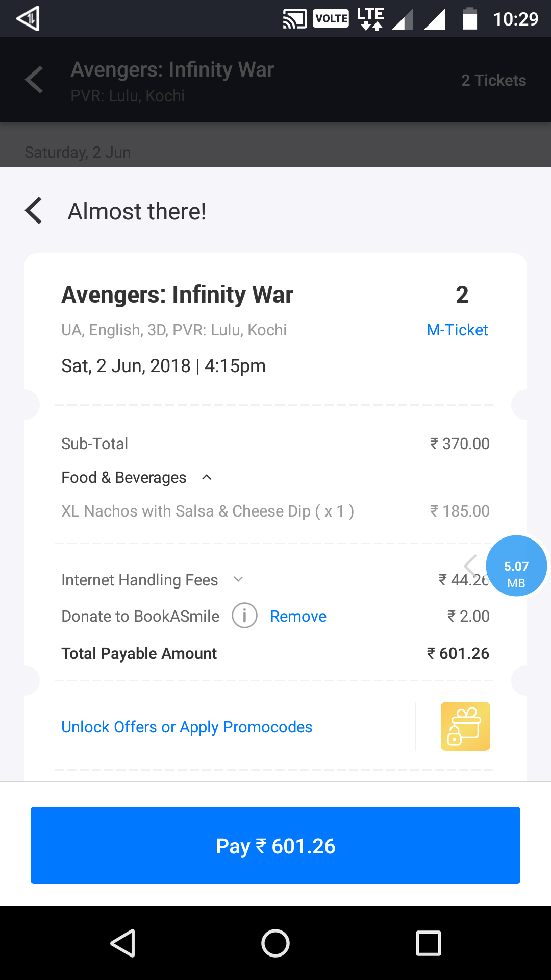Open the info icon for BookASmile donation
Viewport: 551px width, 980px height.
244,616
